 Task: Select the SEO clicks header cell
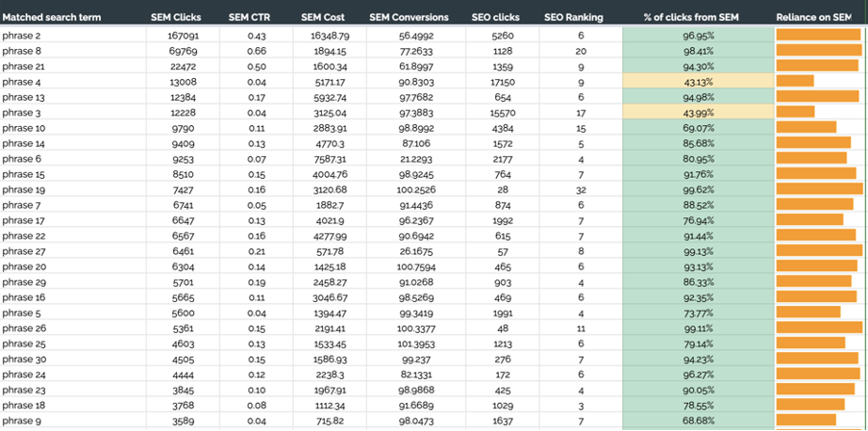[495, 17]
